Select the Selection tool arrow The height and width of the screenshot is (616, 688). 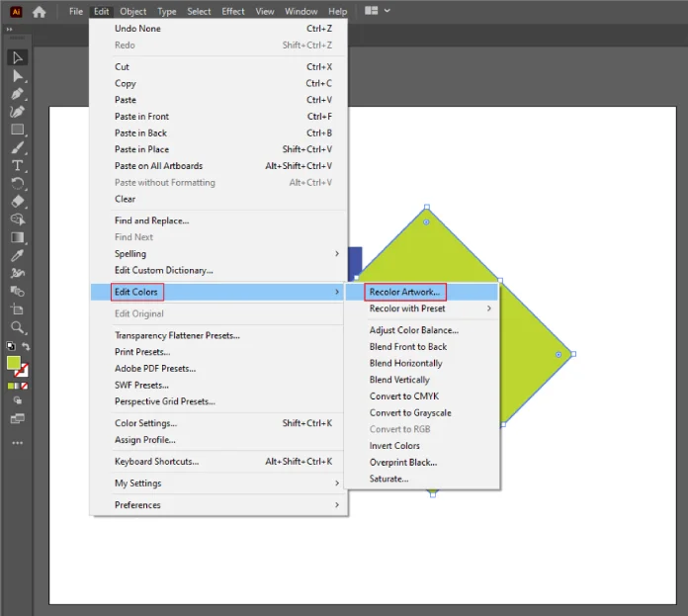tap(18, 57)
